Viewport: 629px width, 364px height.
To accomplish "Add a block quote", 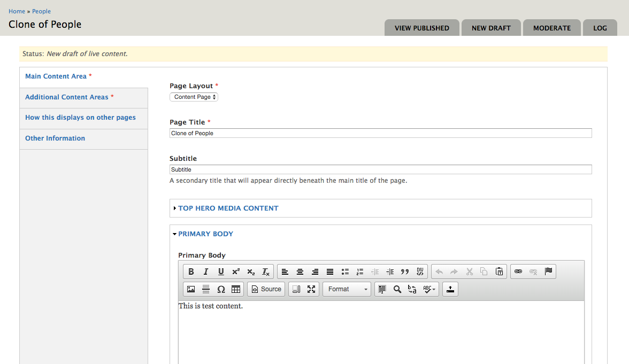I will pyautogui.click(x=405, y=272).
